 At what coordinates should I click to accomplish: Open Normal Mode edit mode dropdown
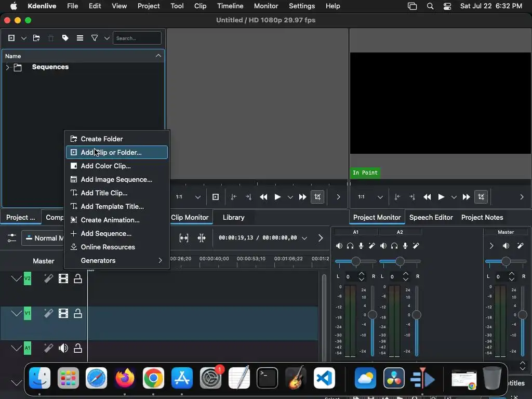[44, 238]
